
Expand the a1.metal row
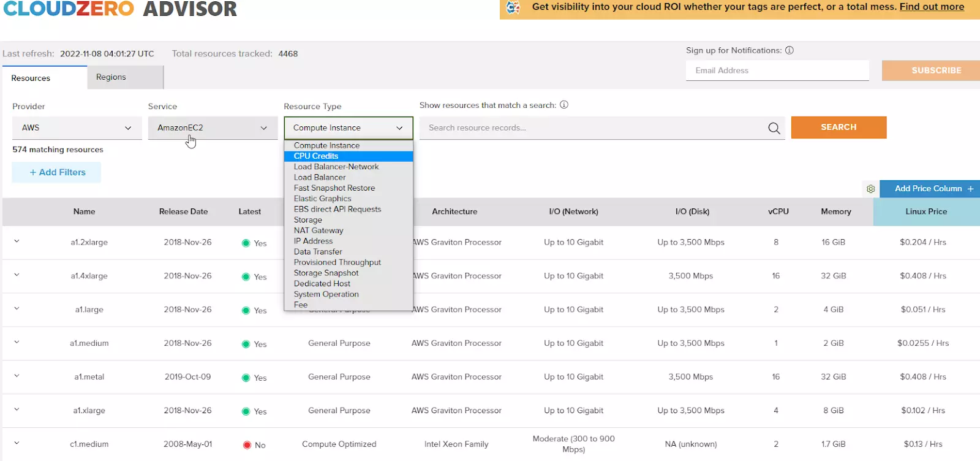tap(17, 376)
